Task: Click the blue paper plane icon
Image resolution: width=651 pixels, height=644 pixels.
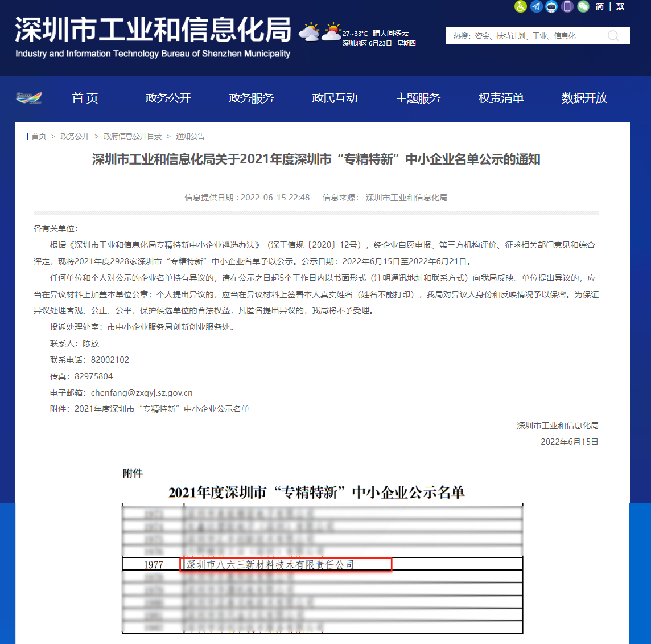Action: (x=537, y=6)
